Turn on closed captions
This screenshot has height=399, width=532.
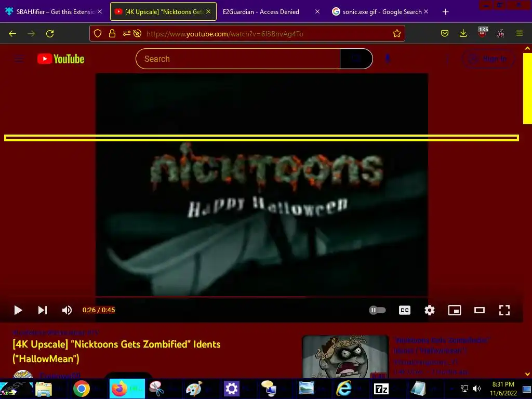coord(404,310)
